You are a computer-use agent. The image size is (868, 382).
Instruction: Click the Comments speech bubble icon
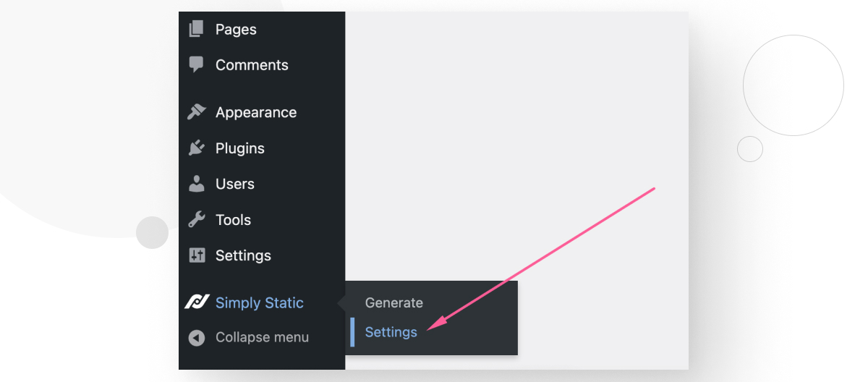[x=196, y=64]
